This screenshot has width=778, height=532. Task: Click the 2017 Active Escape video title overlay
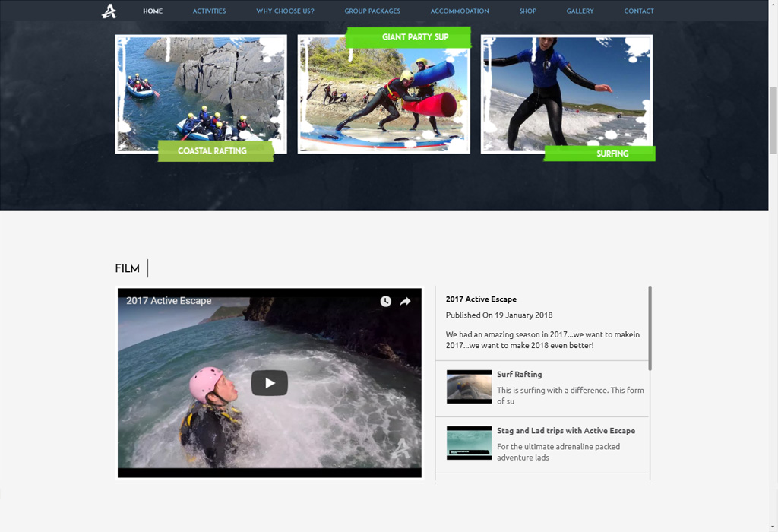(169, 301)
